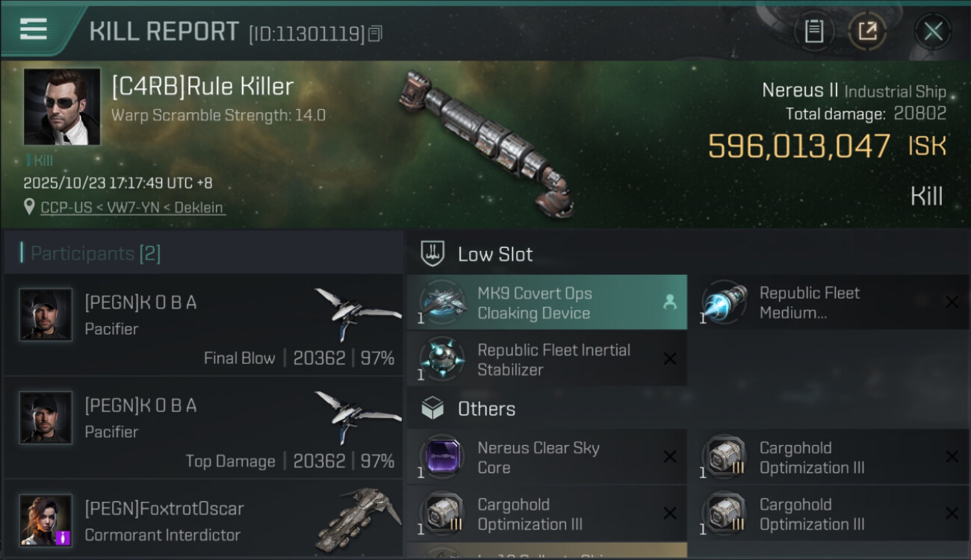Image resolution: width=971 pixels, height=560 pixels.
Task: Select FoxtrotOscar Cormorant Interdictor participant
Action: click(x=203, y=520)
